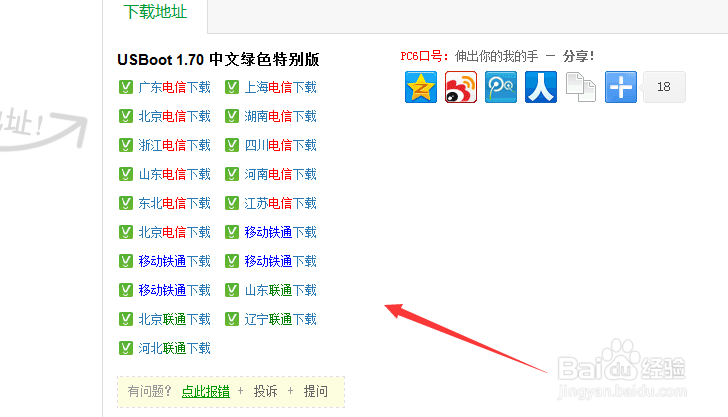
Task: Click the 上海电信下载 link
Action: [280, 87]
